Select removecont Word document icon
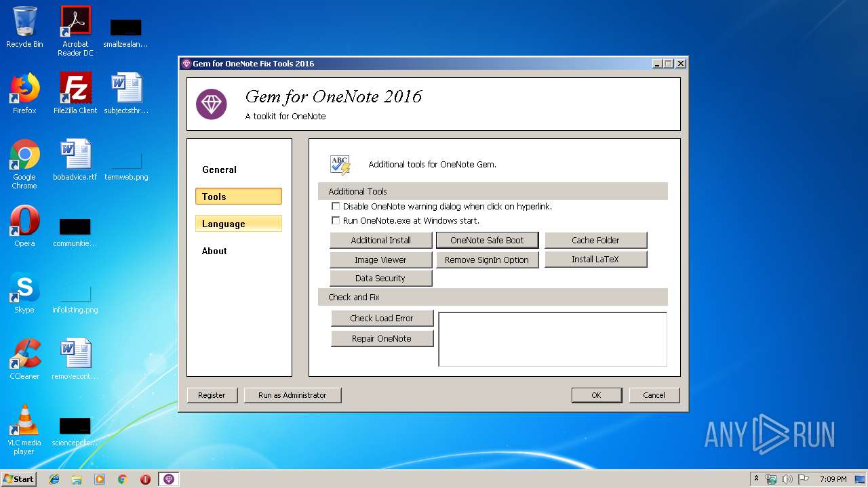This screenshot has height=488, width=868. tap(75, 359)
